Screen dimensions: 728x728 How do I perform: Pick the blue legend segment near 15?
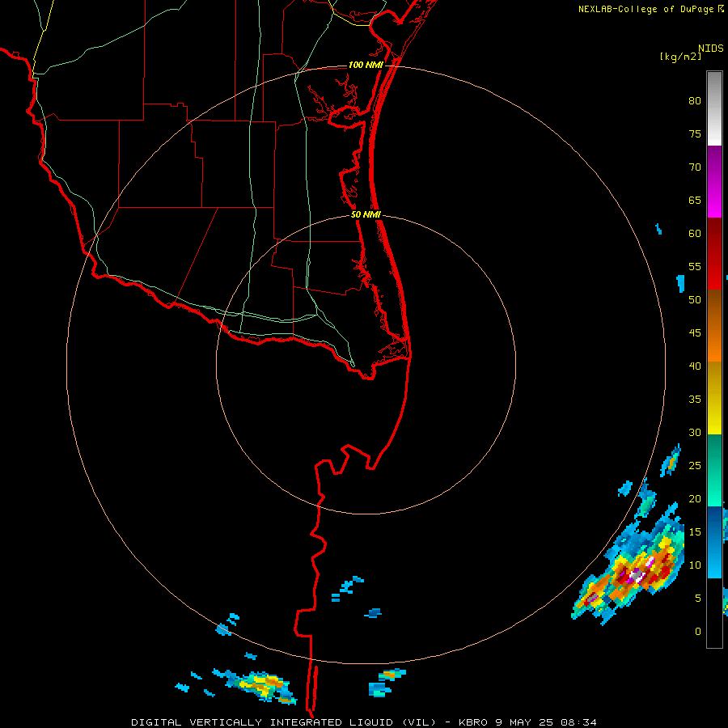714,542
